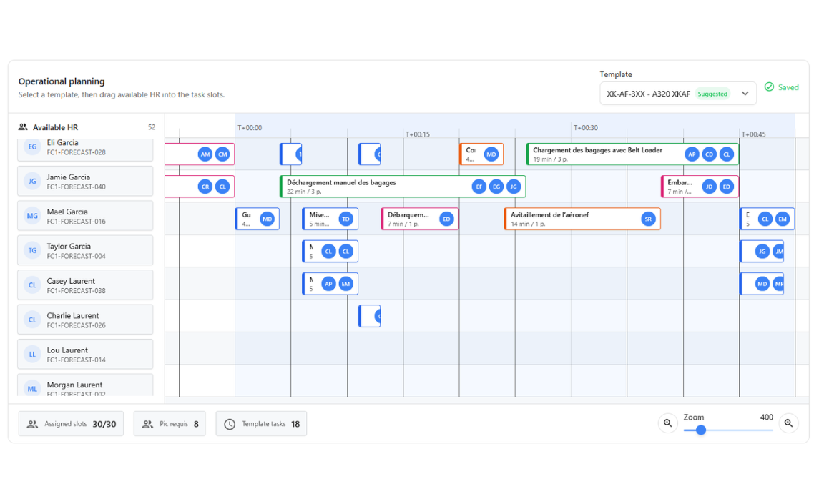Click JG avatar on Déchargement manuel task
Image resolution: width=819 pixels, height=504 pixels.
pos(514,187)
